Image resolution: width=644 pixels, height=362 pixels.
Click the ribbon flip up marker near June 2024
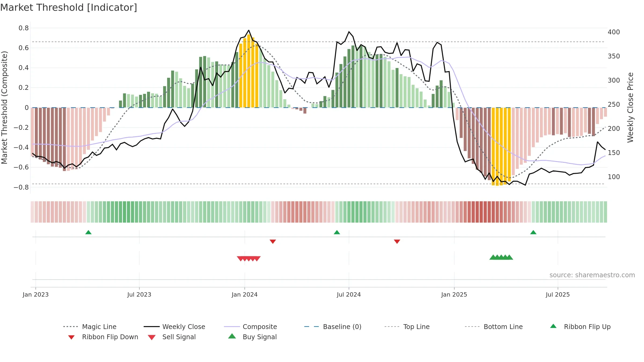point(337,232)
